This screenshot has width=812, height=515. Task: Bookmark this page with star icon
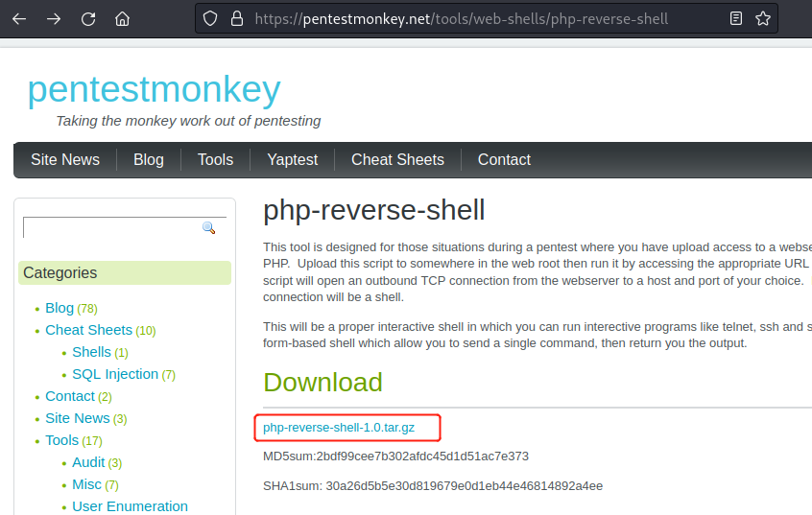coord(763,18)
